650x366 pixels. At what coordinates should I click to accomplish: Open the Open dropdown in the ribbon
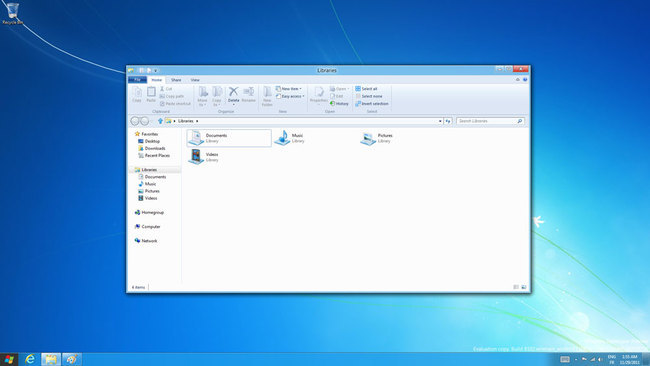pos(340,89)
